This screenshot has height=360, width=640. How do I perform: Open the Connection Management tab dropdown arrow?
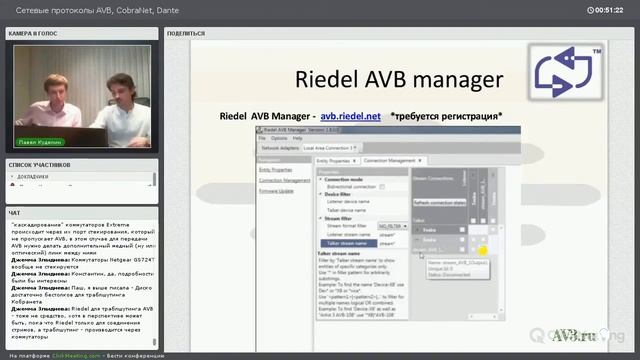(420, 161)
